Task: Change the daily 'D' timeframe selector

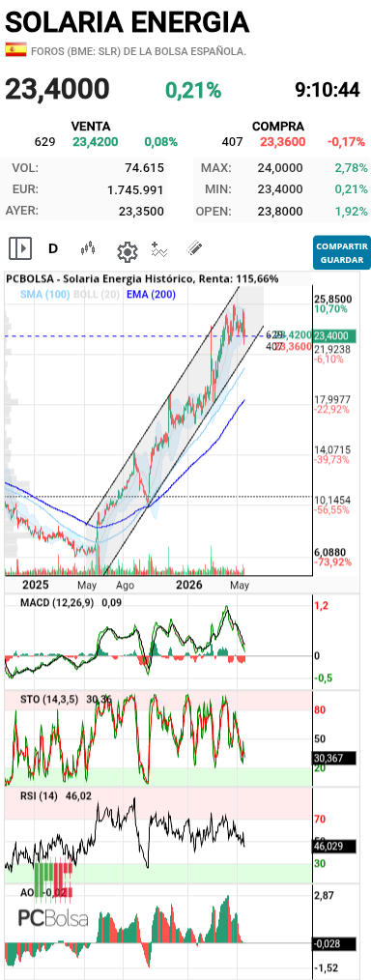Action: (53, 248)
